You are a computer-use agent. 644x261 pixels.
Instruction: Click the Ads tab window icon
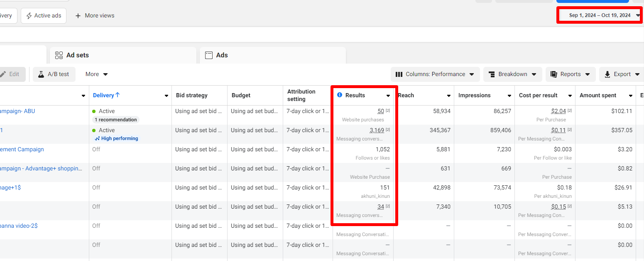(x=209, y=55)
